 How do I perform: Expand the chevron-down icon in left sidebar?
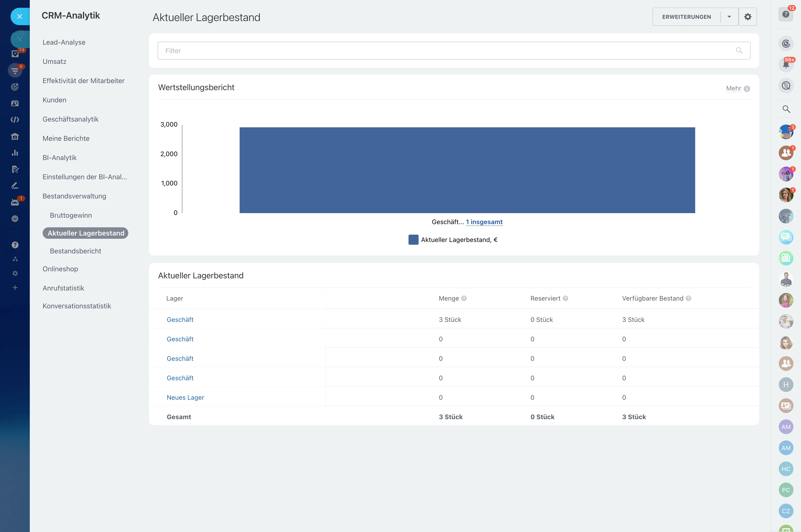click(15, 218)
